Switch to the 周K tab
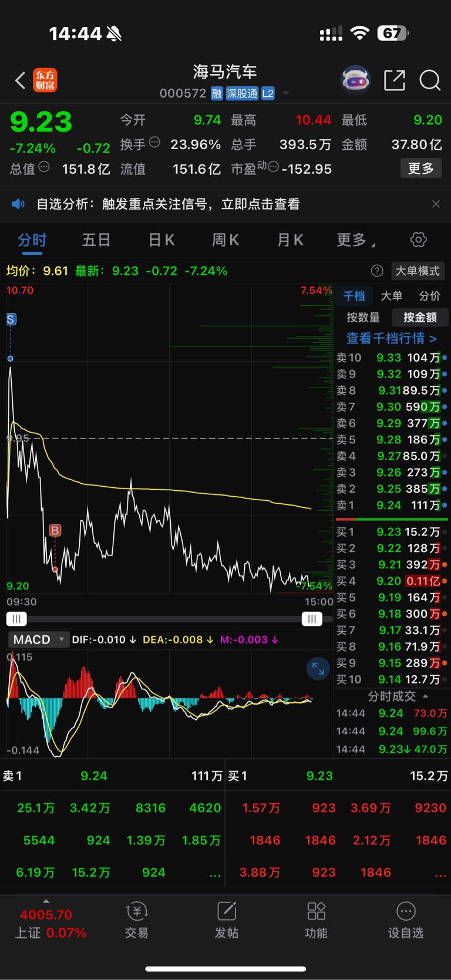Image resolution: width=451 pixels, height=980 pixels. 225,240
